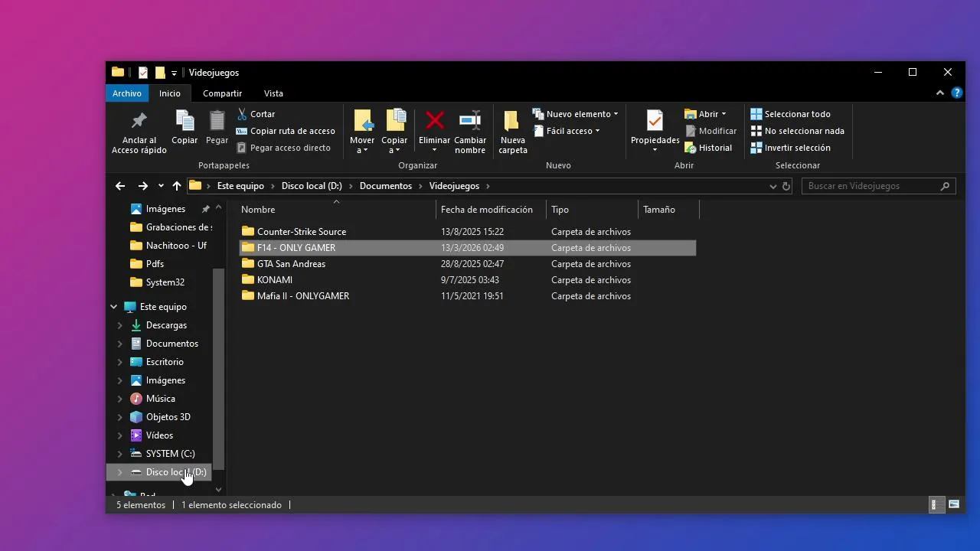The width and height of the screenshot is (980, 551).
Task: Switch to the Compartir tab
Action: 222,93
